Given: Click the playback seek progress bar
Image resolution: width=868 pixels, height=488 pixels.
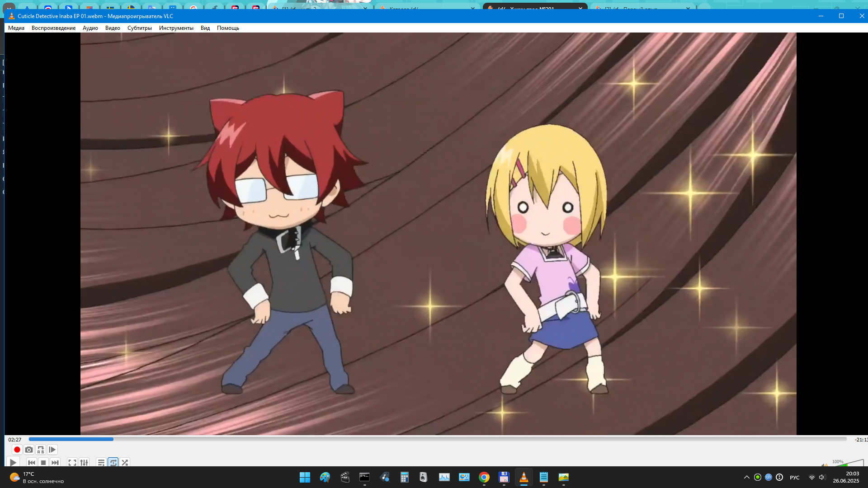Looking at the screenshot, I should click(x=437, y=439).
